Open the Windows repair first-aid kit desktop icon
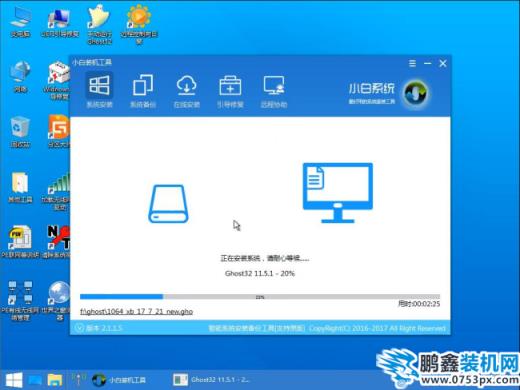520x390 pixels. click(57, 80)
